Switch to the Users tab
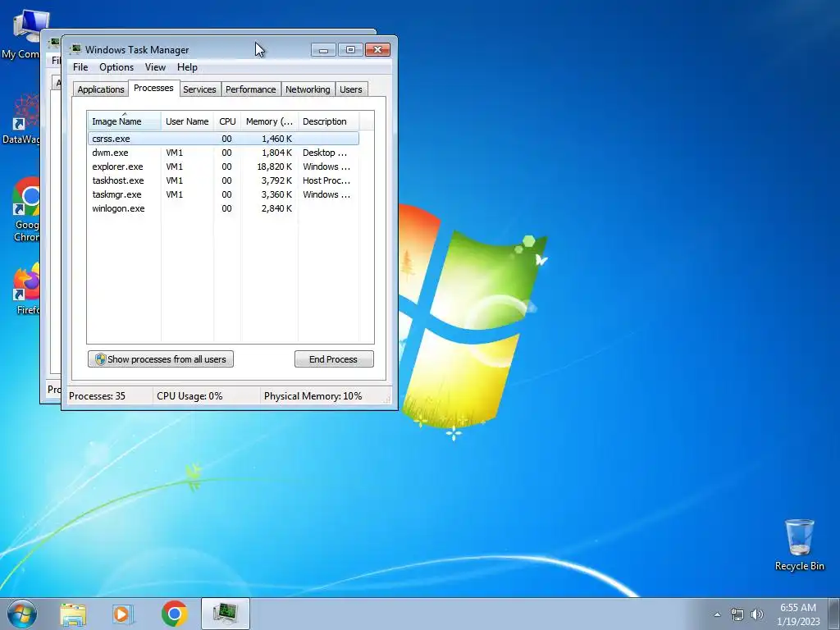This screenshot has height=630, width=840. pos(351,89)
